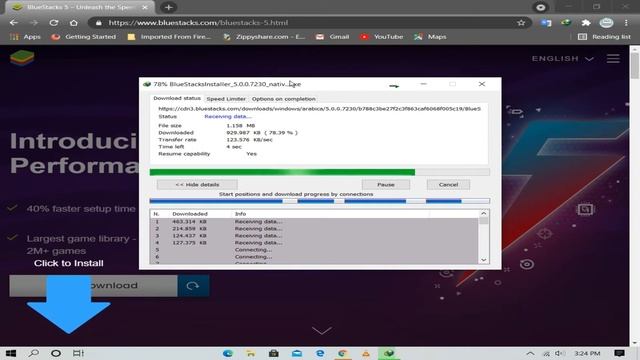Image resolution: width=640 pixels, height=360 pixels.
Task: Open the Extensions puzzle menu
Action: coord(586,23)
